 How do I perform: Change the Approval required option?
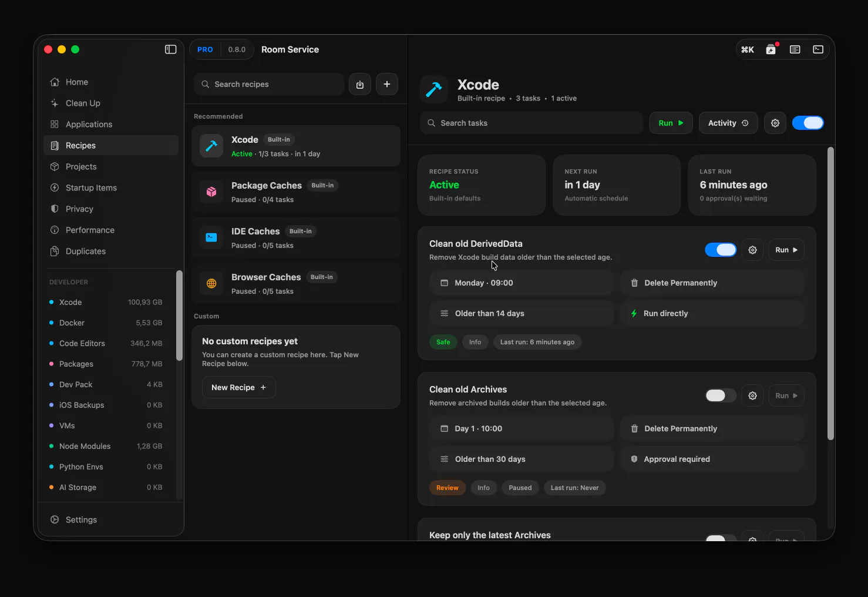coord(712,459)
